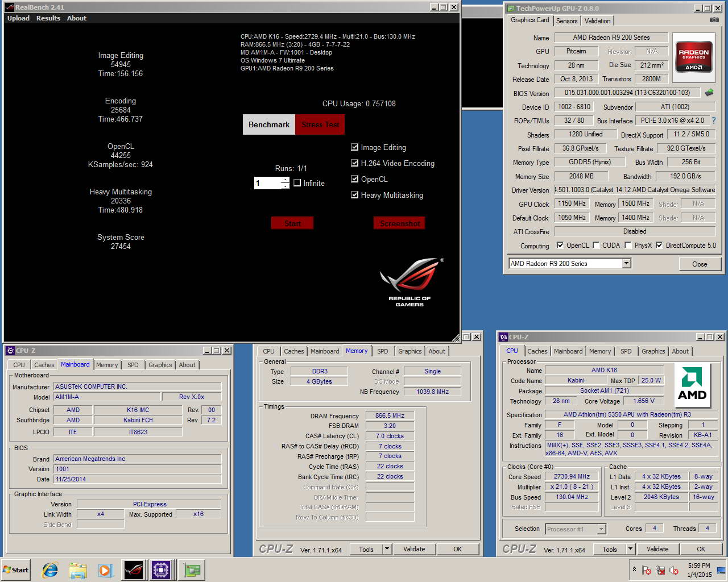Click RealBench title bar ROG icon
The height and width of the screenshot is (582, 728).
point(9,7)
